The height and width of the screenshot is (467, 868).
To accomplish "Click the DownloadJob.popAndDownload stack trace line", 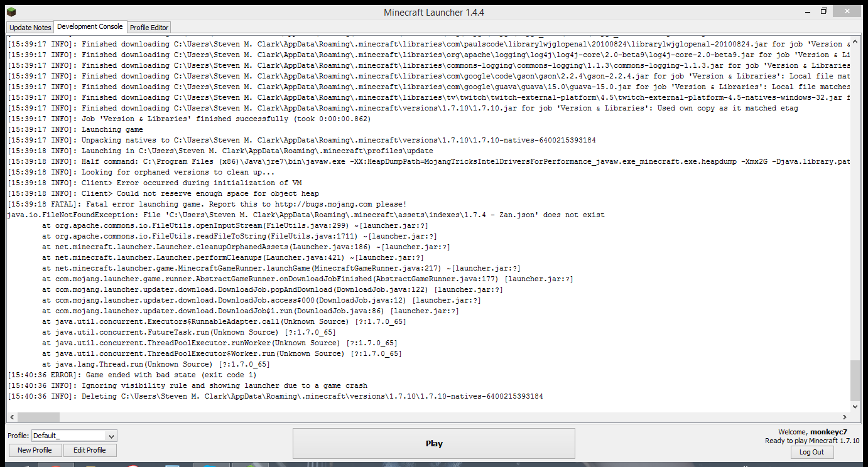I will (273, 289).
